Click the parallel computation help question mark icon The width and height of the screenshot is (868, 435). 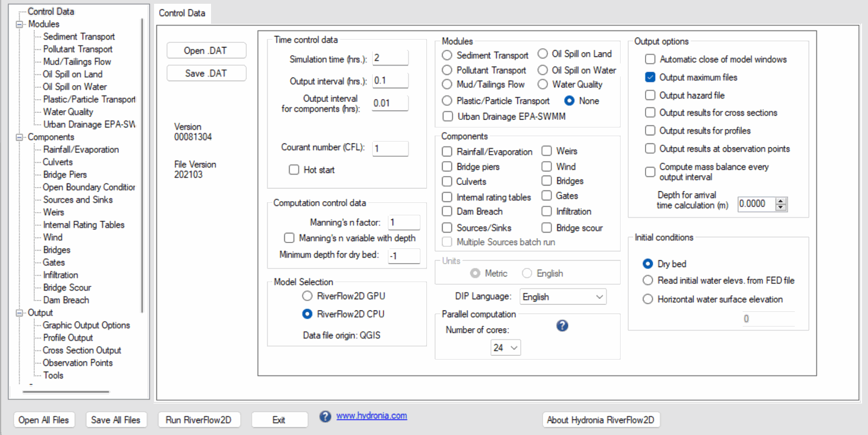[562, 325]
